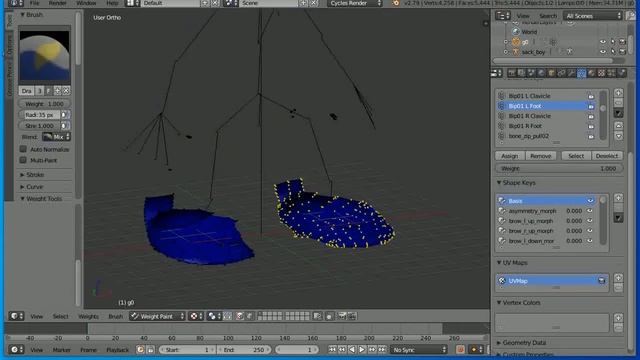
Task: Toggle viewport visibility of g0 object
Action: [603, 42]
